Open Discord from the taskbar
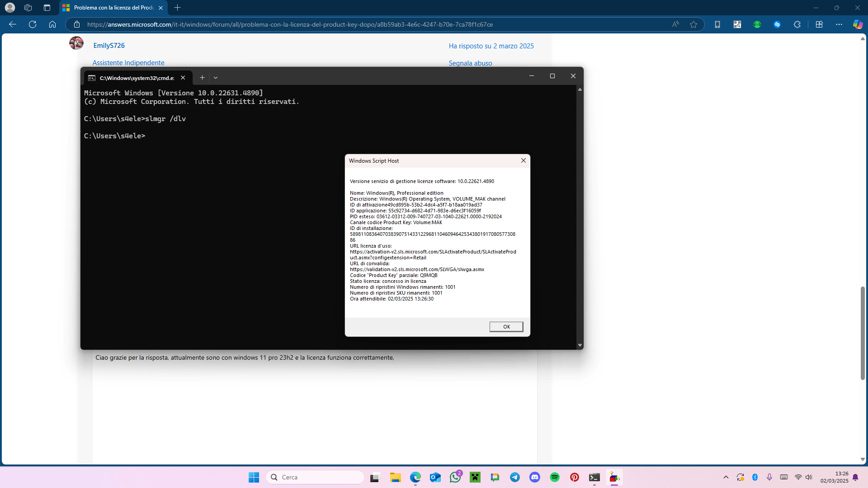868x488 pixels. point(535,477)
